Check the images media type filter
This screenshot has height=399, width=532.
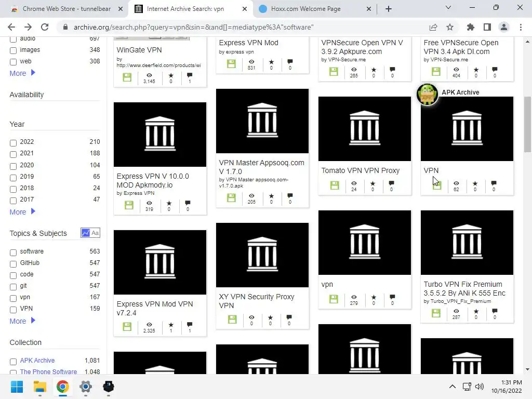(x=13, y=50)
